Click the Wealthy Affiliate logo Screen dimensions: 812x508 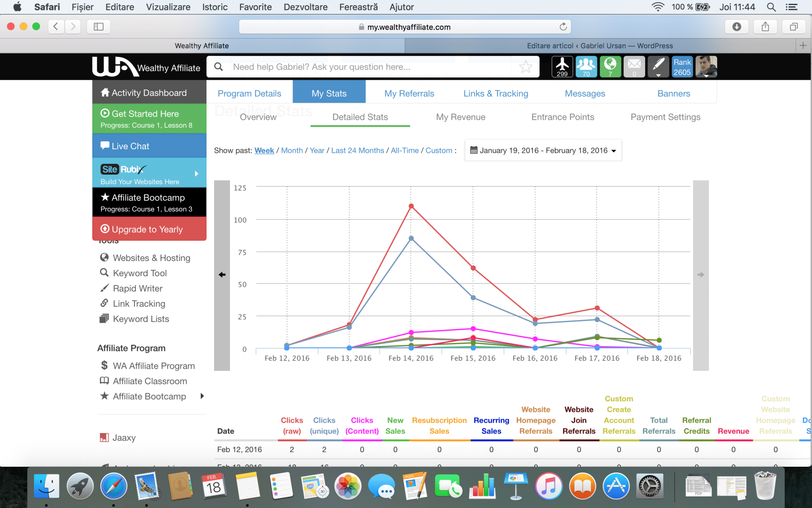(x=146, y=67)
